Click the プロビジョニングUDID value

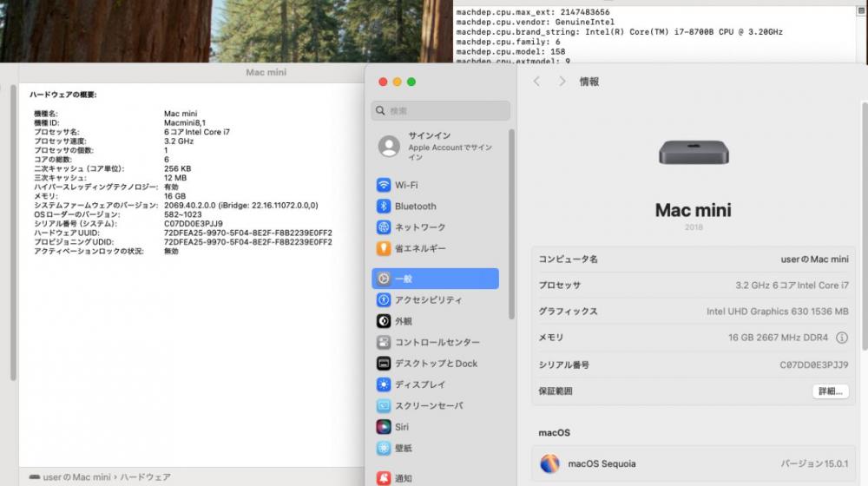pos(248,242)
